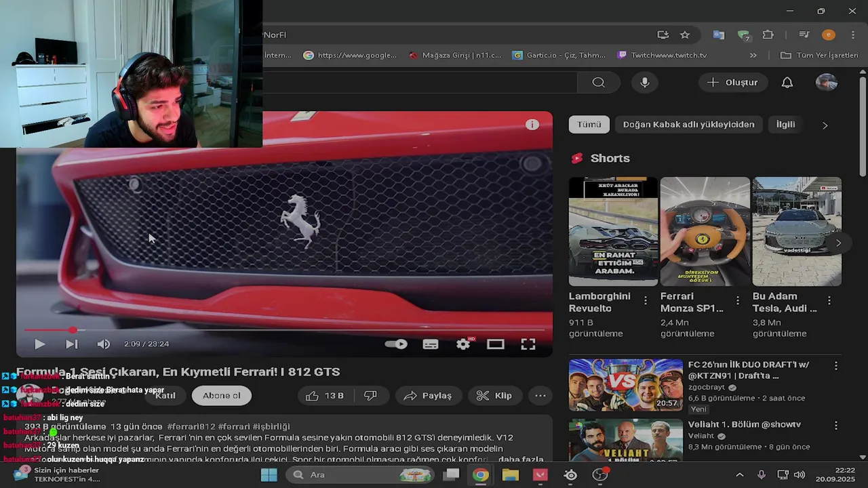Select the Tümü filter chip

click(589, 125)
